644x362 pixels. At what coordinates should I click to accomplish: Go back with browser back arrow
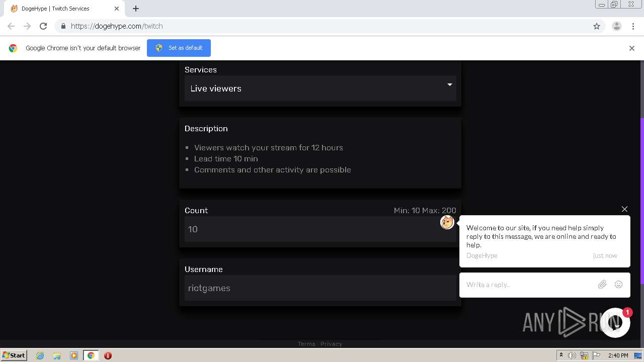coord(11,26)
